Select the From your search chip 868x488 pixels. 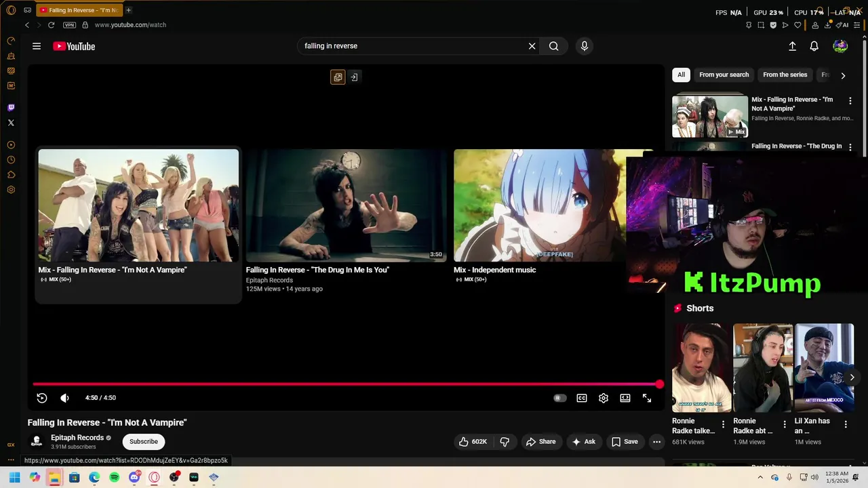(x=724, y=75)
